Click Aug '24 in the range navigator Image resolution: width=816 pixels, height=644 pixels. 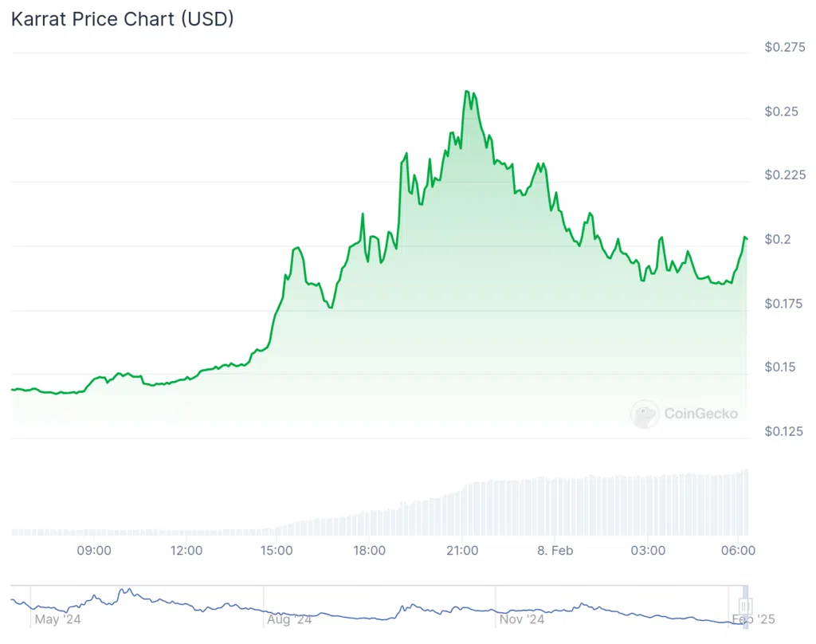click(290, 618)
